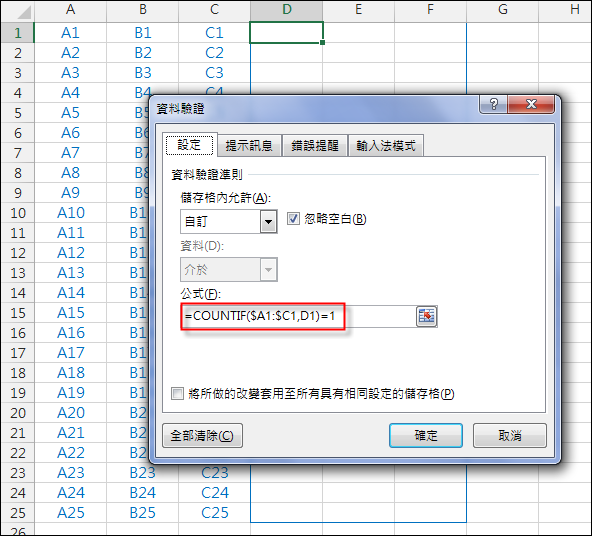Select row 12 header

click(18, 253)
